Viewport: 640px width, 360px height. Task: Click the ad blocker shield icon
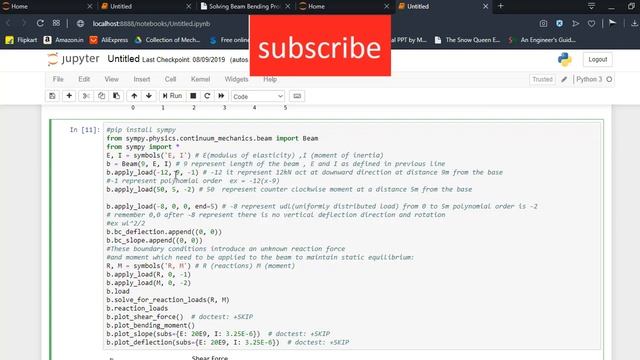[x=559, y=24]
